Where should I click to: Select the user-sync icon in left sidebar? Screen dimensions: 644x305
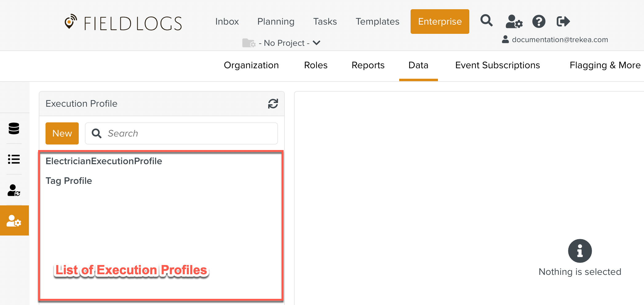(x=14, y=190)
